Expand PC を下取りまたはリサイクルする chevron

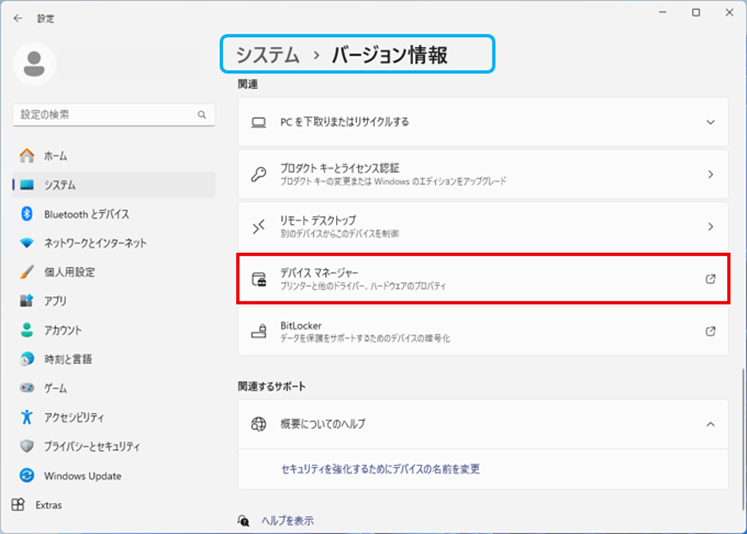710,122
